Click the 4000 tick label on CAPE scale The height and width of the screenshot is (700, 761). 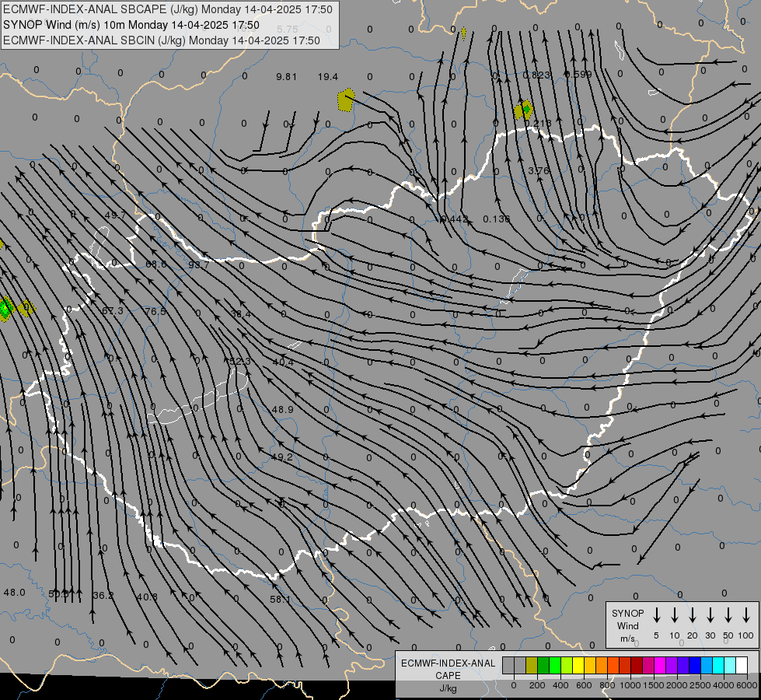(724, 685)
